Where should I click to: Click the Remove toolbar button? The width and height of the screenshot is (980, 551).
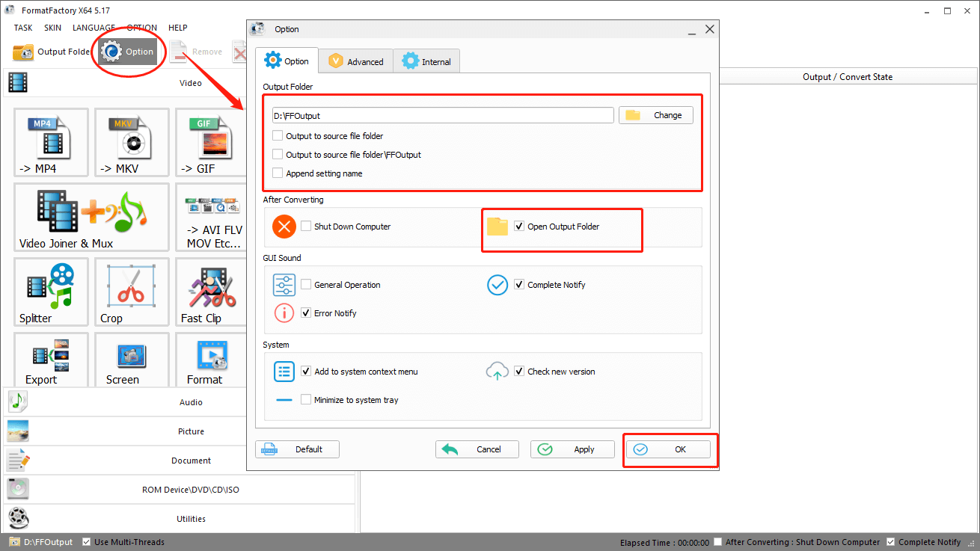click(x=196, y=52)
